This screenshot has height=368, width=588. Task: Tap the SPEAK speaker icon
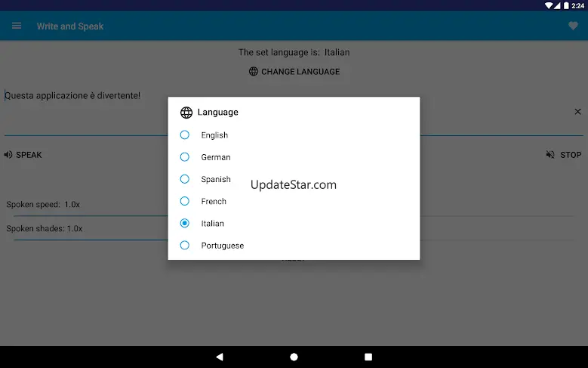coord(8,155)
